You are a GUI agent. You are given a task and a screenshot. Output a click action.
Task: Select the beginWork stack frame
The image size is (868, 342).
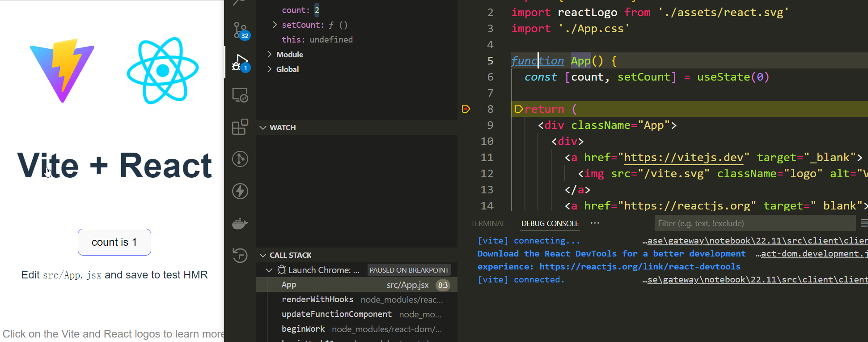point(356,329)
